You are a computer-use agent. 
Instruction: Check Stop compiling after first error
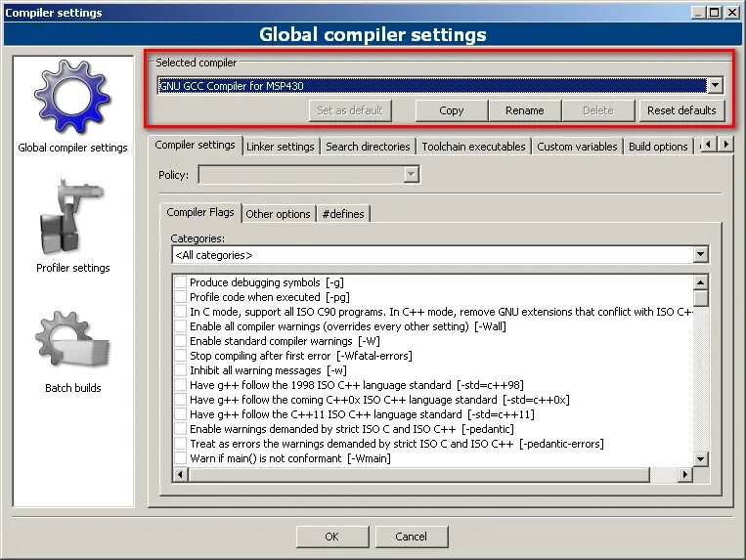pyautogui.click(x=180, y=356)
